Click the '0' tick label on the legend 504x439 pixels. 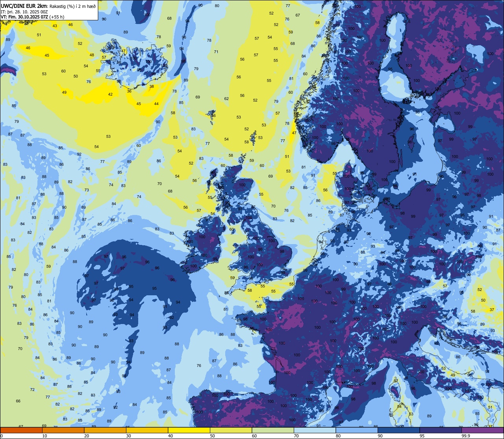click(x=1, y=436)
